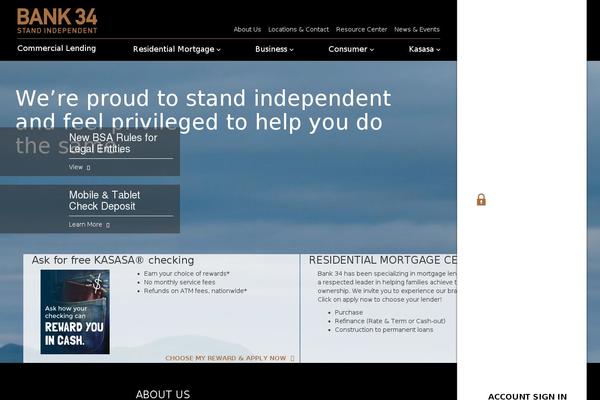Open News & Events link
This screenshot has height=400, width=600.
click(x=417, y=29)
